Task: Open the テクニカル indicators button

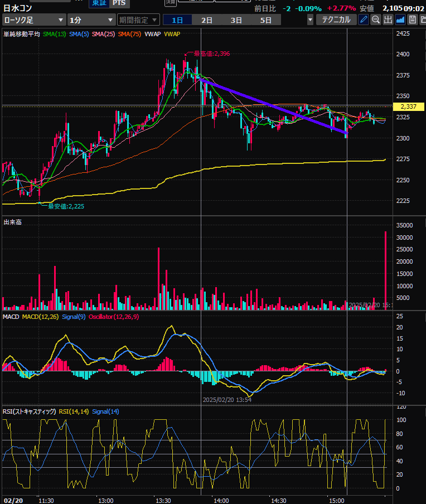Action: click(336, 20)
